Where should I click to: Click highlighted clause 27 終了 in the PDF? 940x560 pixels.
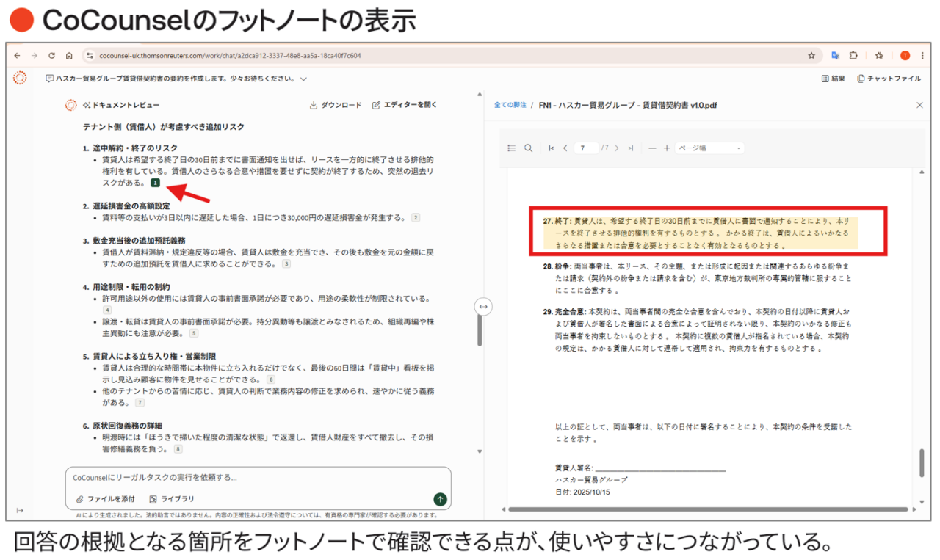click(701, 233)
